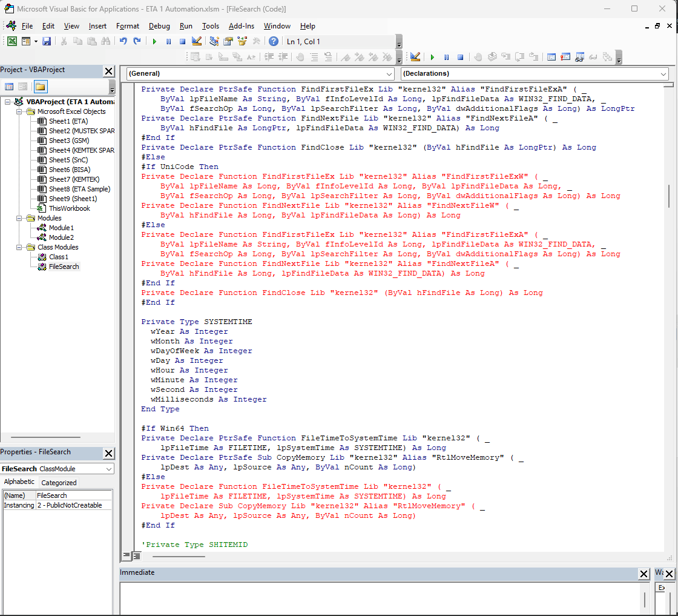678x616 pixels.
Task: Switch to Full Module View below the code
Action: [x=136, y=555]
